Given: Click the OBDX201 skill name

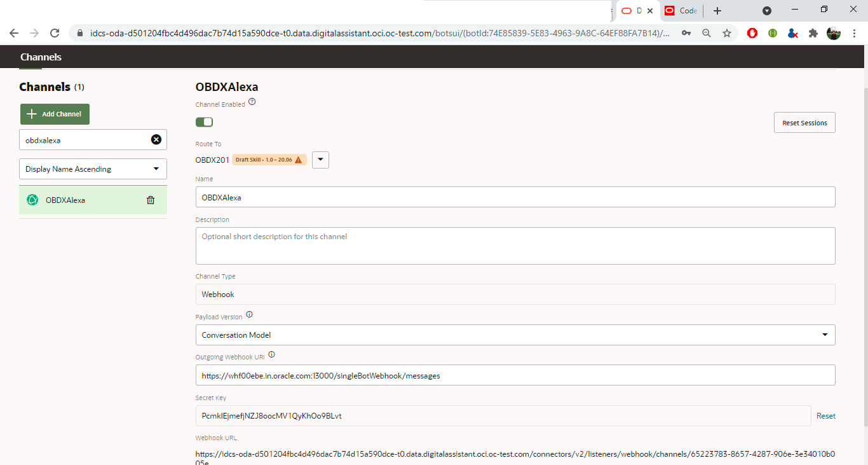Looking at the screenshot, I should click(x=212, y=160).
